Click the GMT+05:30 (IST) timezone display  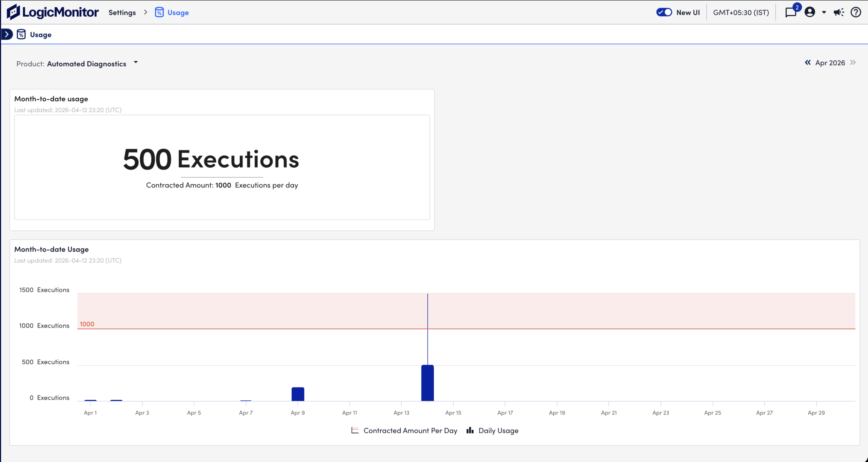741,12
